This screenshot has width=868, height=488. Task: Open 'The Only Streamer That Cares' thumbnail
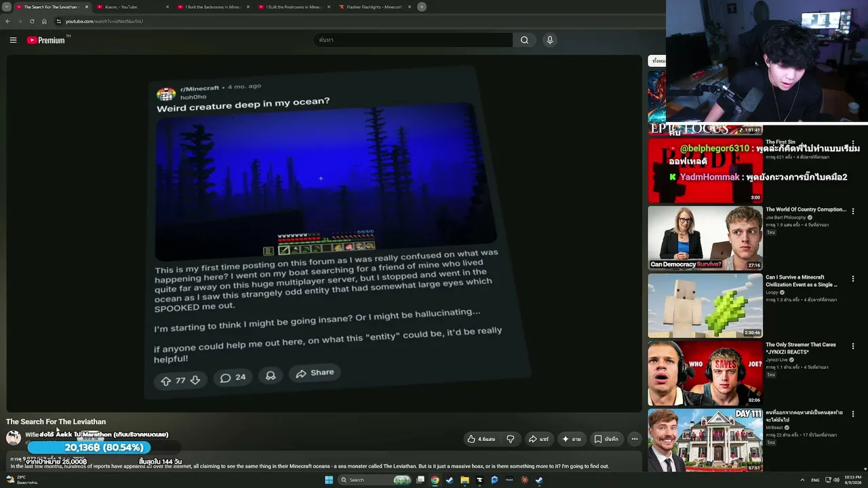(x=705, y=373)
